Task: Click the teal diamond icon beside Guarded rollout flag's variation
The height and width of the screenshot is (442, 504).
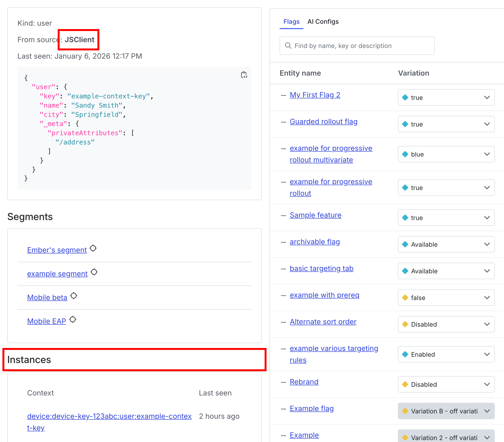Action: (x=405, y=124)
